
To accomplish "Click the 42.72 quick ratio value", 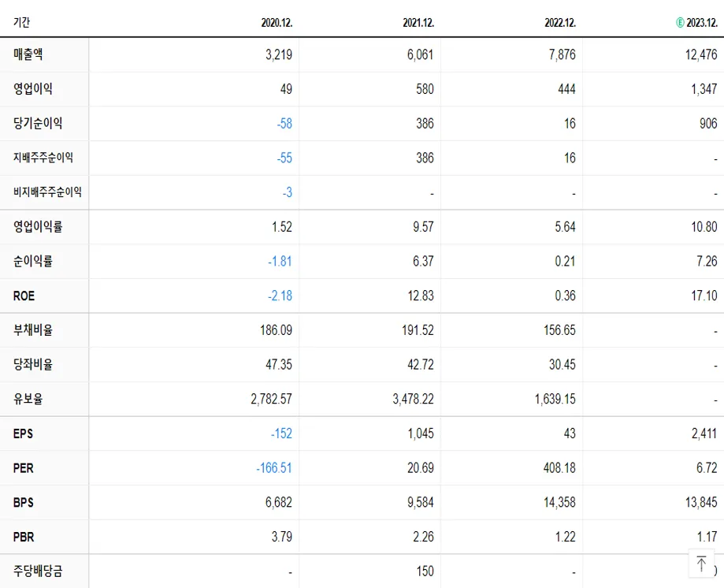I will pos(421,365).
